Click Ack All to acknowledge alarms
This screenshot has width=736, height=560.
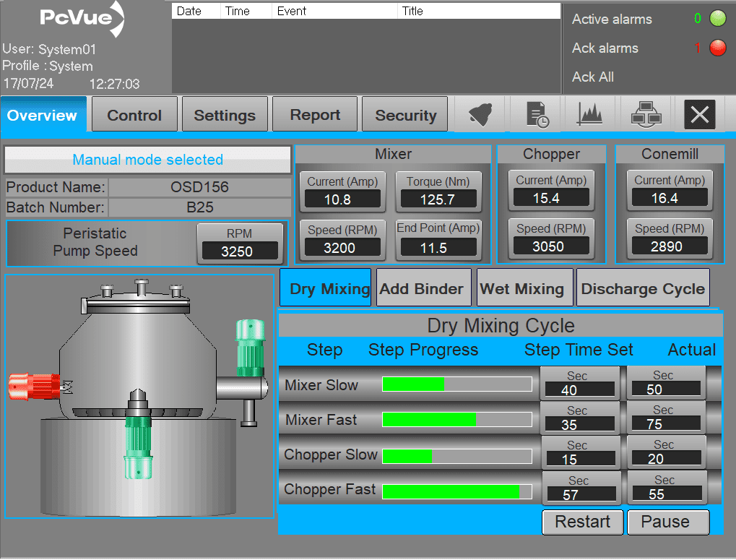(593, 77)
